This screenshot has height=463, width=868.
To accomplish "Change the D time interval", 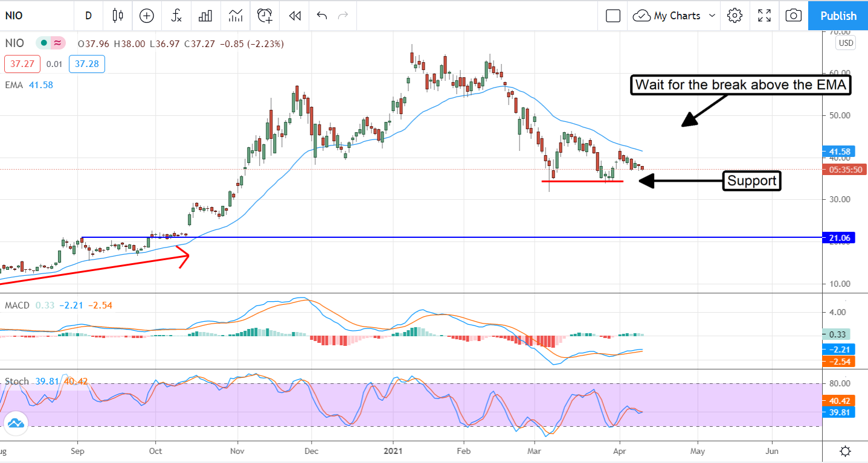I will (88, 16).
